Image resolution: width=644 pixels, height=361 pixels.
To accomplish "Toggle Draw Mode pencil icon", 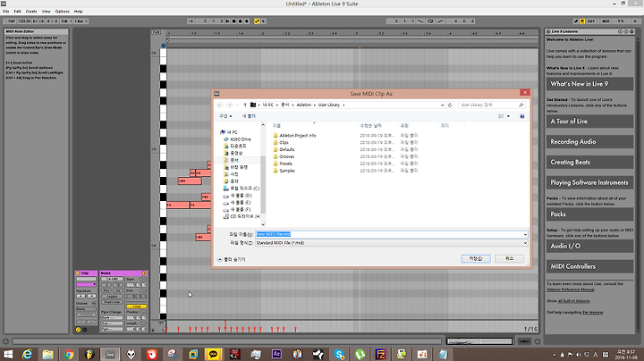I will (576, 21).
